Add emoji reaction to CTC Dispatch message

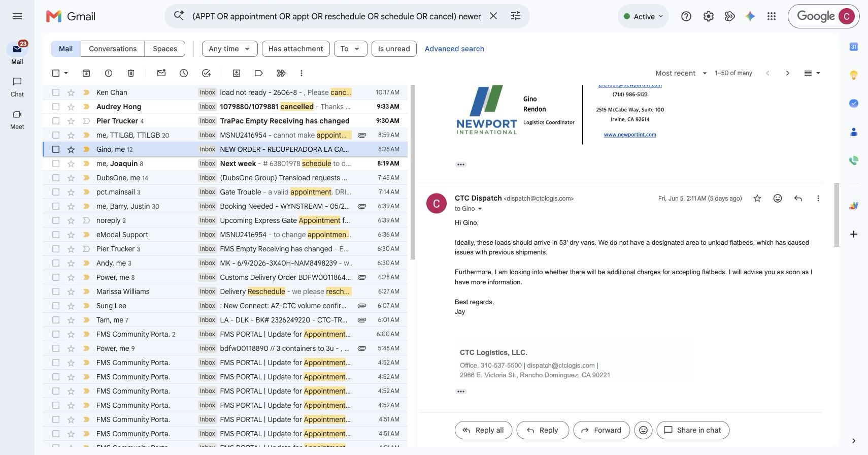pos(778,199)
